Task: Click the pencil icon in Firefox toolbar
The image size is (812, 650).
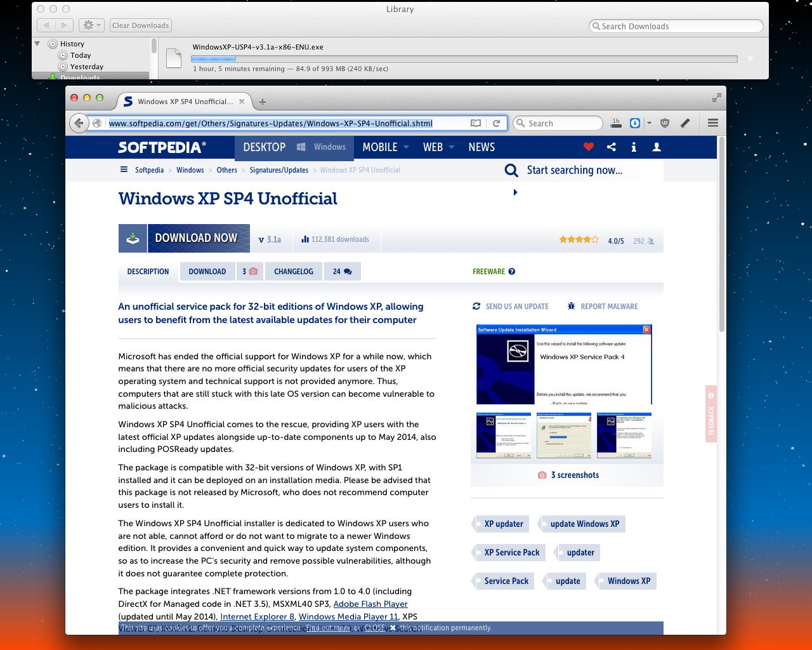Action: point(685,123)
